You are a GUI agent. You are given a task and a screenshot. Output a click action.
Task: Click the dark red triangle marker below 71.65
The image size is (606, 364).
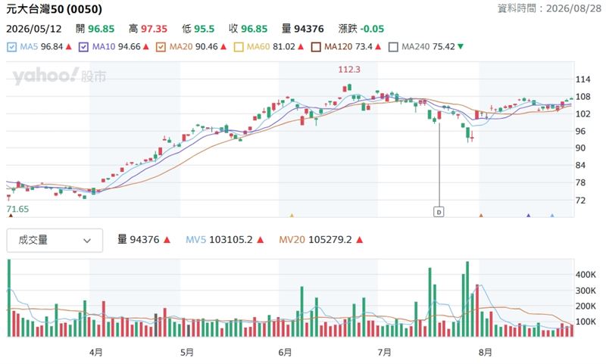pyautogui.click(x=11, y=216)
